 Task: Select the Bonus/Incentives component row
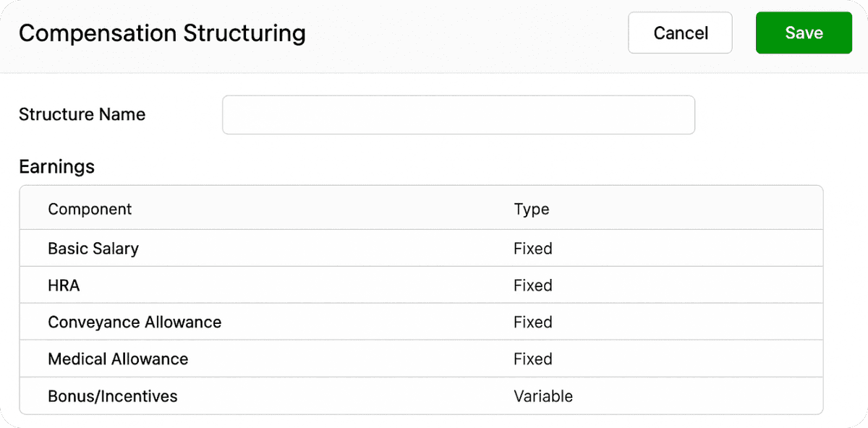click(x=420, y=396)
